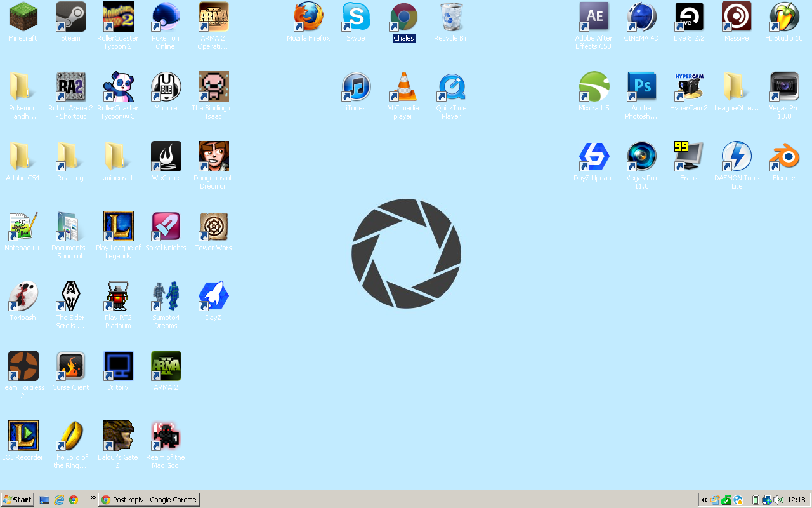Viewport: 812px width, 508px height.
Task: Select the ARMA 2 green icon
Action: tap(166, 366)
